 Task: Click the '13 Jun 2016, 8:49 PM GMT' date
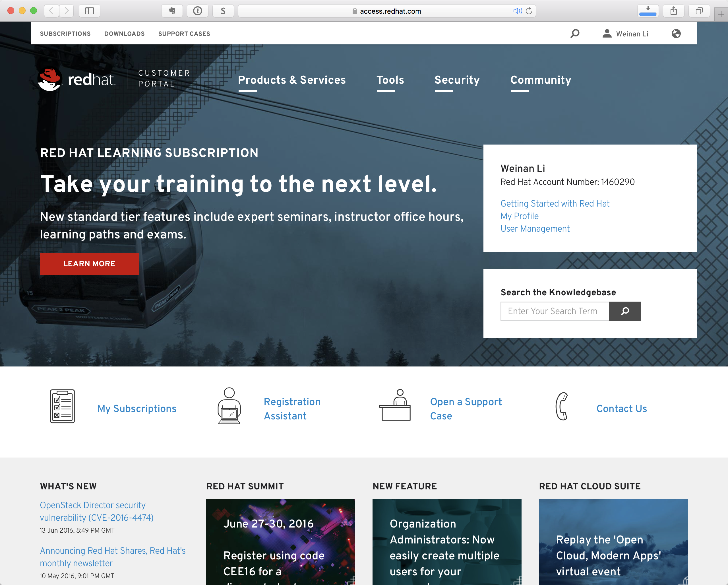click(77, 530)
